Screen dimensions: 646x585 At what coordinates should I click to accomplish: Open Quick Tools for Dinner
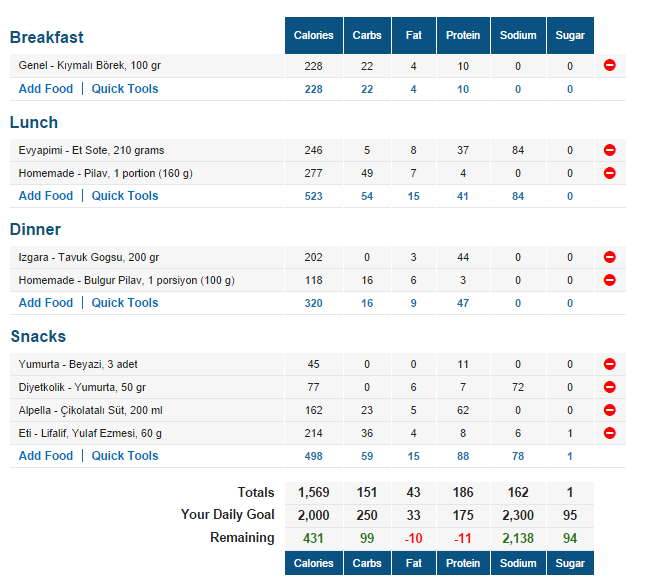(125, 303)
